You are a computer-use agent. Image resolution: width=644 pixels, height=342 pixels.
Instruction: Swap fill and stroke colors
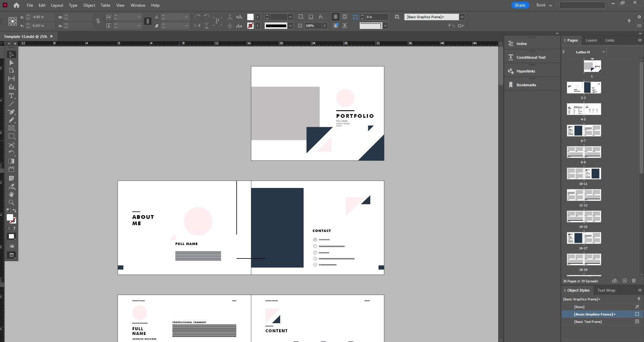14,210
